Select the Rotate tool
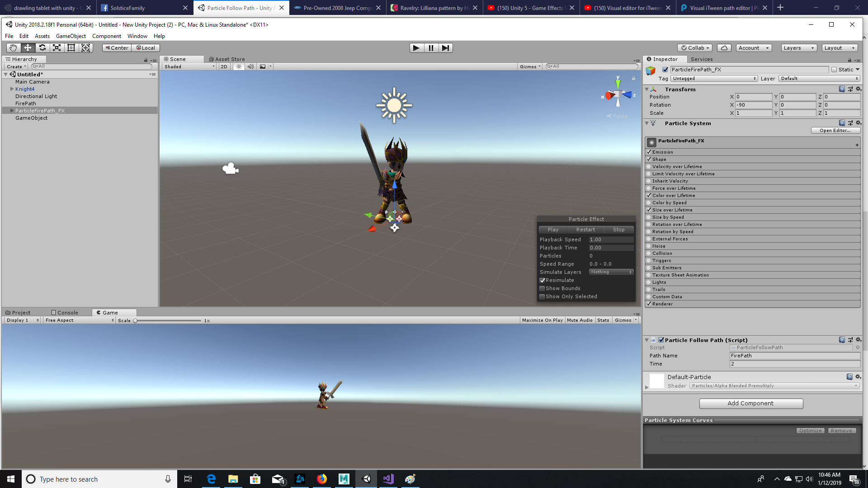The width and height of the screenshot is (868, 488). pos(42,47)
